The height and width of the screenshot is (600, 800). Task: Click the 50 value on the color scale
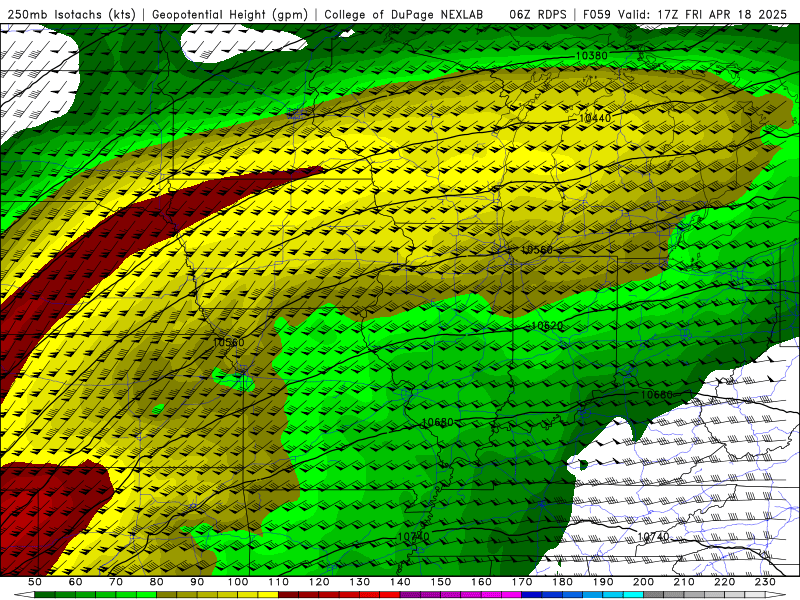[x=35, y=582]
